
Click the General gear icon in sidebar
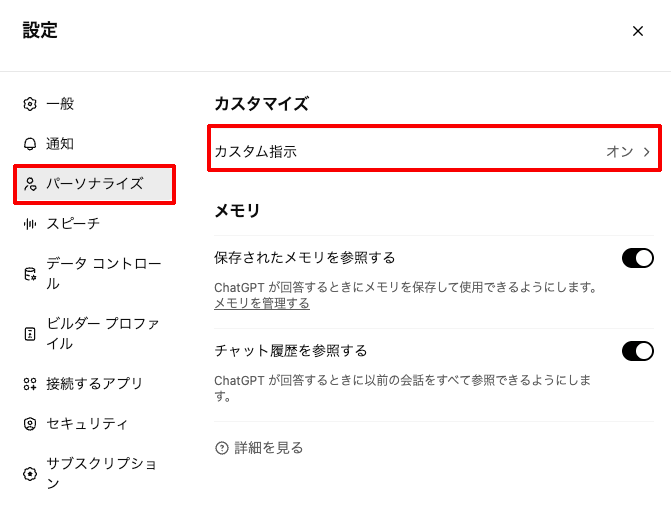pos(30,104)
